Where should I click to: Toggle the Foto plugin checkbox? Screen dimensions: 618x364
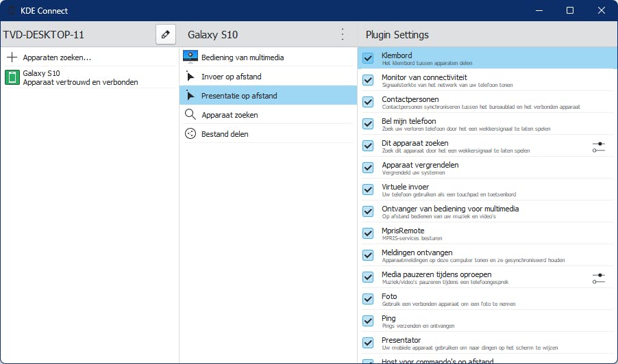(x=368, y=299)
